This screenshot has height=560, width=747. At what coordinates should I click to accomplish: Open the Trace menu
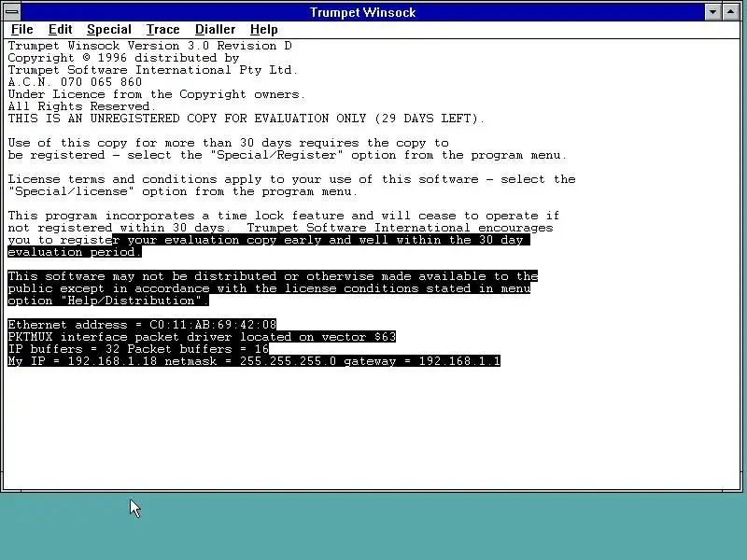162,30
